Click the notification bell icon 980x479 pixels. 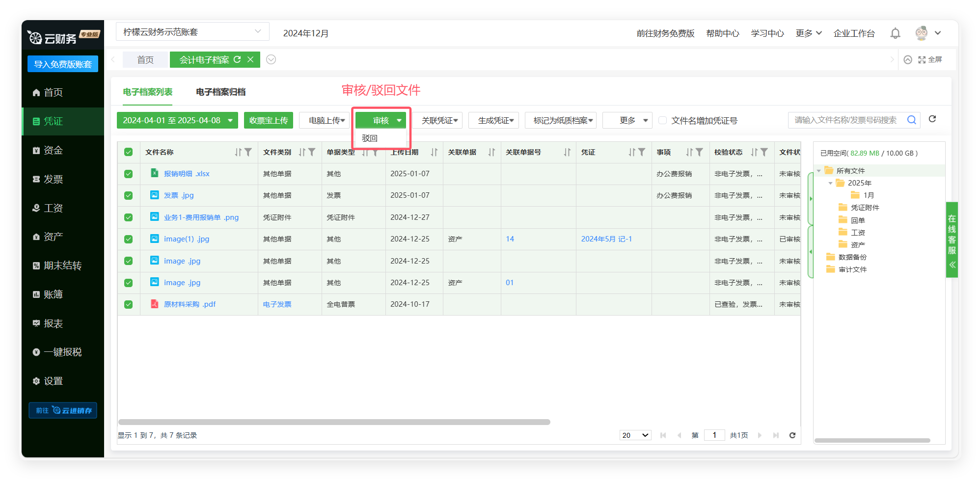(x=895, y=33)
